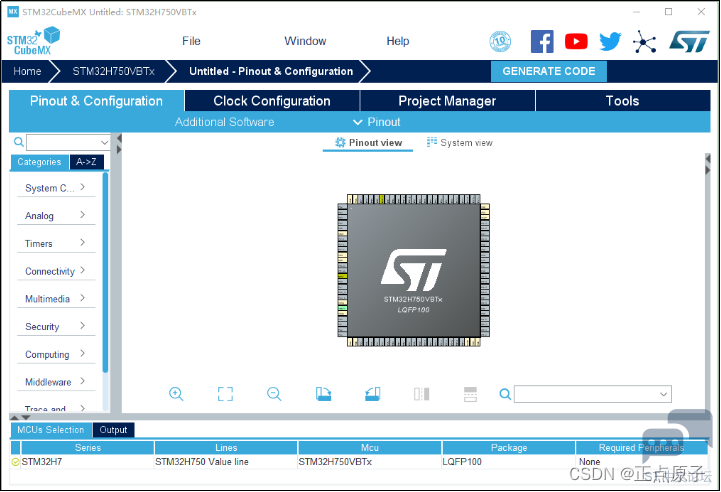The width and height of the screenshot is (721, 492).
Task: Click the zoom out magnifier icon
Action: coord(274,394)
